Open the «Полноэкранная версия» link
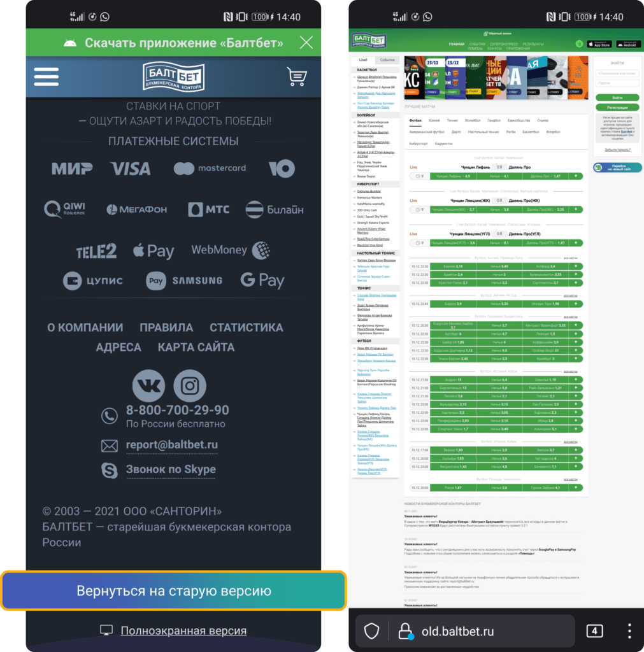Image resolution: width=644 pixels, height=652 pixels. coord(183,630)
